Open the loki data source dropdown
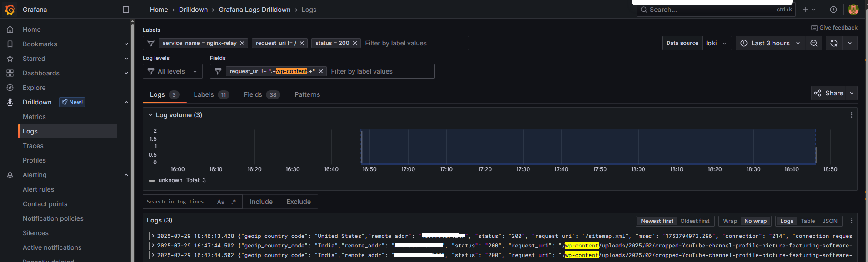Screen dimensions: 868x262 click(x=717, y=43)
